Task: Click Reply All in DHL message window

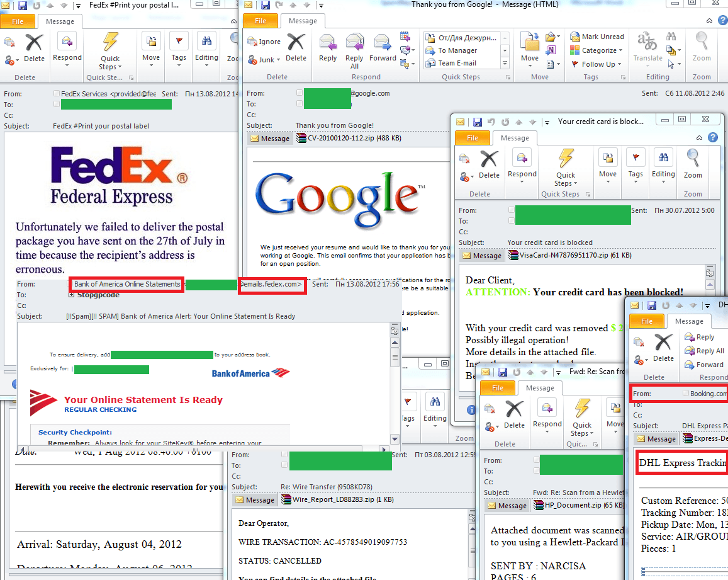Action: (704, 351)
